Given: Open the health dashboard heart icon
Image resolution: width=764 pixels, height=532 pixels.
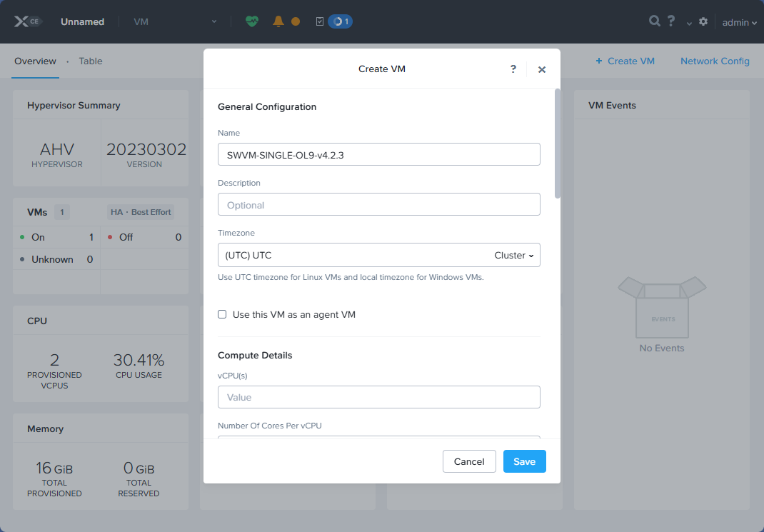Looking at the screenshot, I should [x=252, y=21].
